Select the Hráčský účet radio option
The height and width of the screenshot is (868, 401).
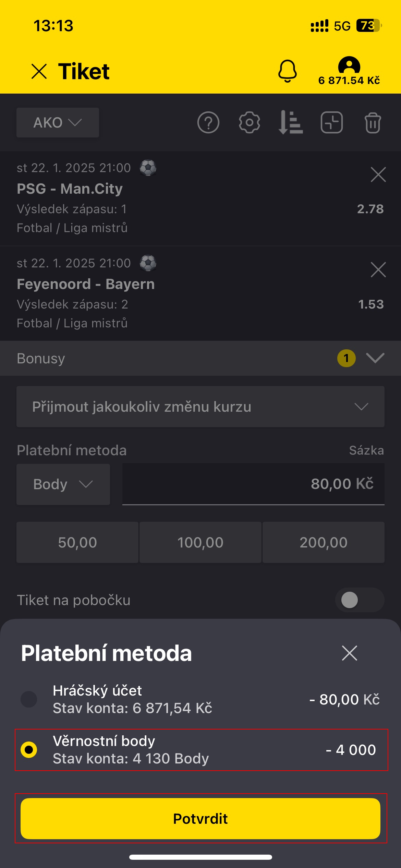pos(29,699)
